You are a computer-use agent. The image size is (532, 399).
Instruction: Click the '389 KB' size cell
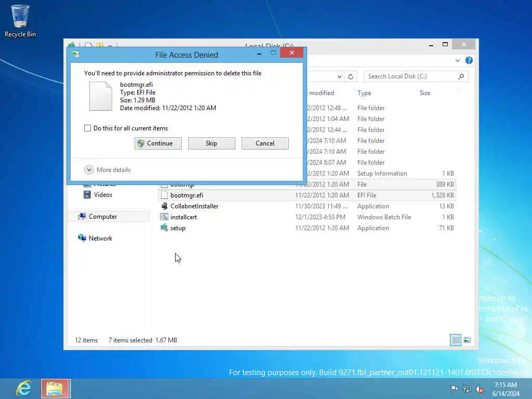pyautogui.click(x=445, y=184)
